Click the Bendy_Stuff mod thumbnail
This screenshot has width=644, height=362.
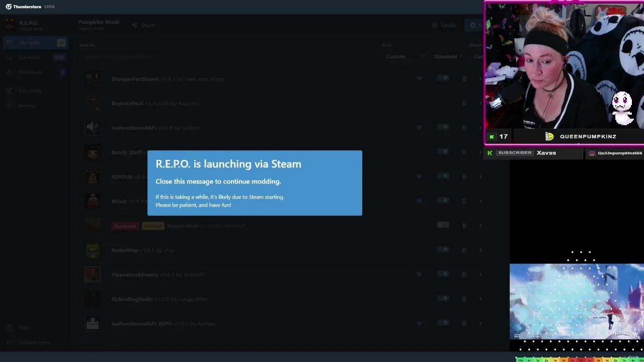93,152
